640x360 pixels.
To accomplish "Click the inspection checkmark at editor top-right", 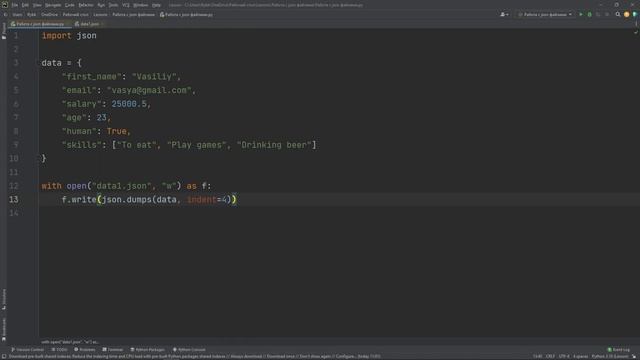I will (x=636, y=32).
